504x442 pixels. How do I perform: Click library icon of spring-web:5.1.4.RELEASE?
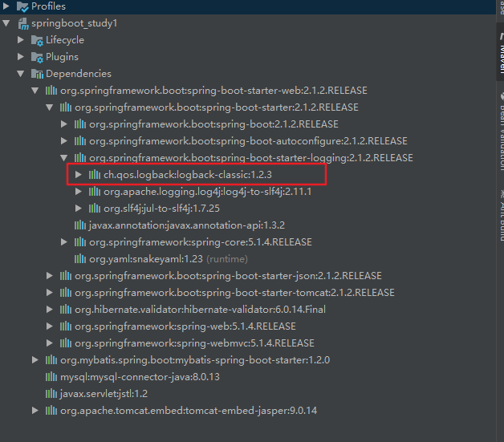[66, 326]
